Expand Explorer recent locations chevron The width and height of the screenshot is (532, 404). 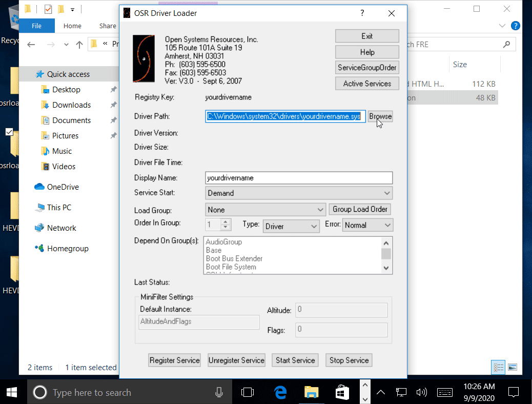[x=66, y=45]
